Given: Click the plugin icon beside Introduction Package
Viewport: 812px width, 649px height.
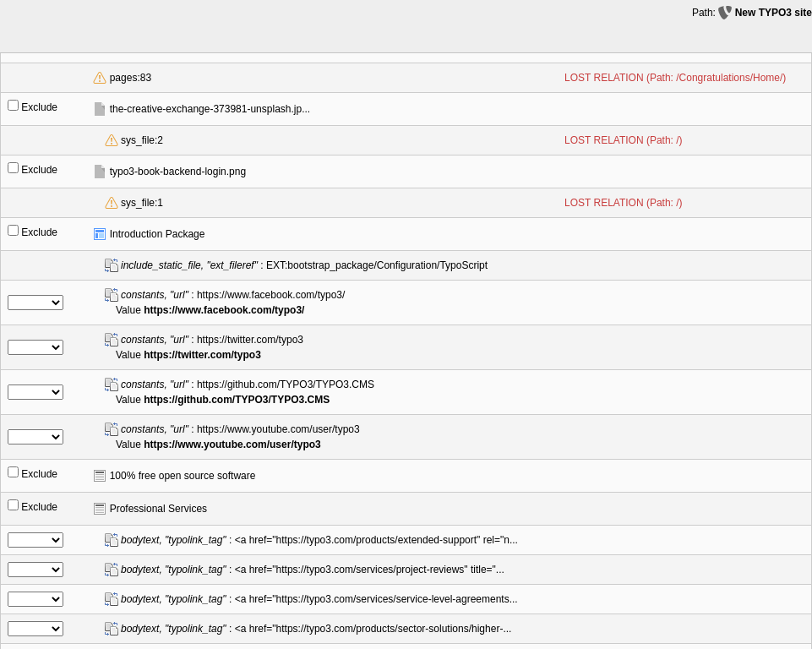Looking at the screenshot, I should click(x=100, y=233).
